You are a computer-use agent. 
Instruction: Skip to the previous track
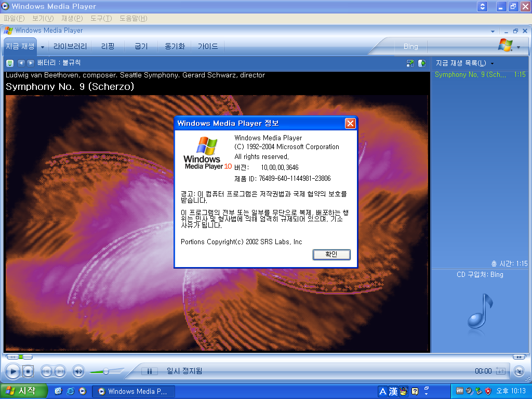click(x=46, y=371)
